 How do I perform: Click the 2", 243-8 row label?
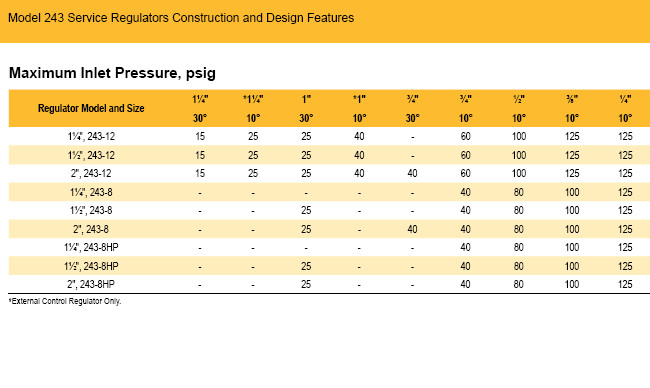[91, 229]
